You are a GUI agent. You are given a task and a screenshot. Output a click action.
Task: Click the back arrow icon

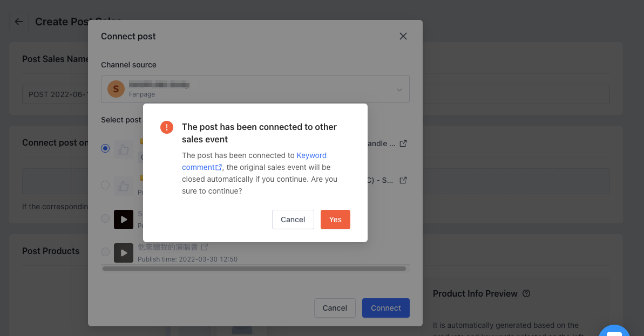click(x=19, y=22)
